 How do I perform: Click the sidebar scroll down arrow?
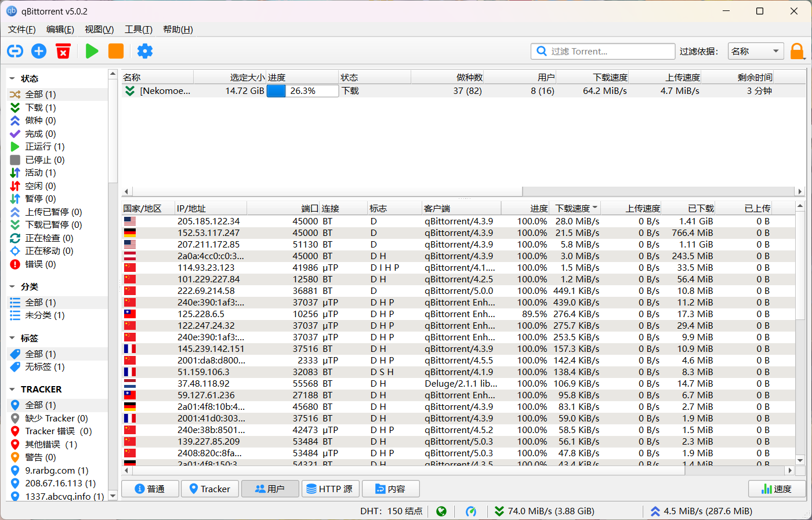tap(113, 496)
